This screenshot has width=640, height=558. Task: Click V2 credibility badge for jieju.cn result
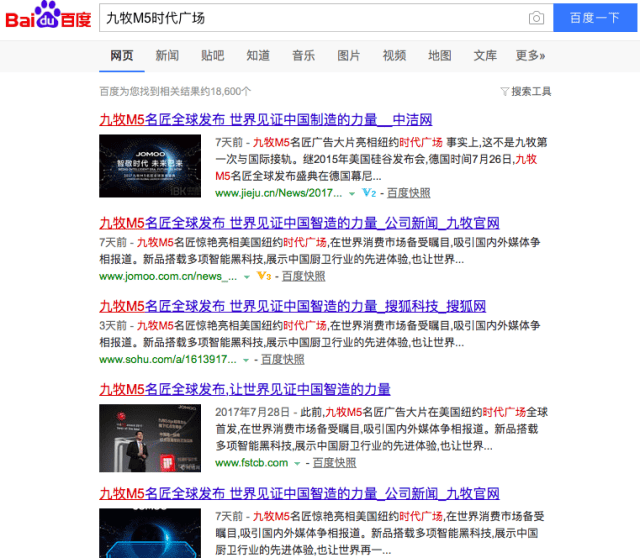369,193
